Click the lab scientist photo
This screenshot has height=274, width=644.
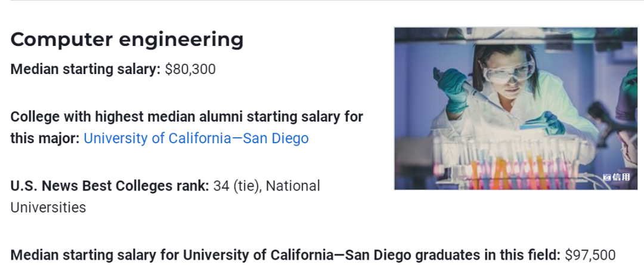tap(516, 109)
